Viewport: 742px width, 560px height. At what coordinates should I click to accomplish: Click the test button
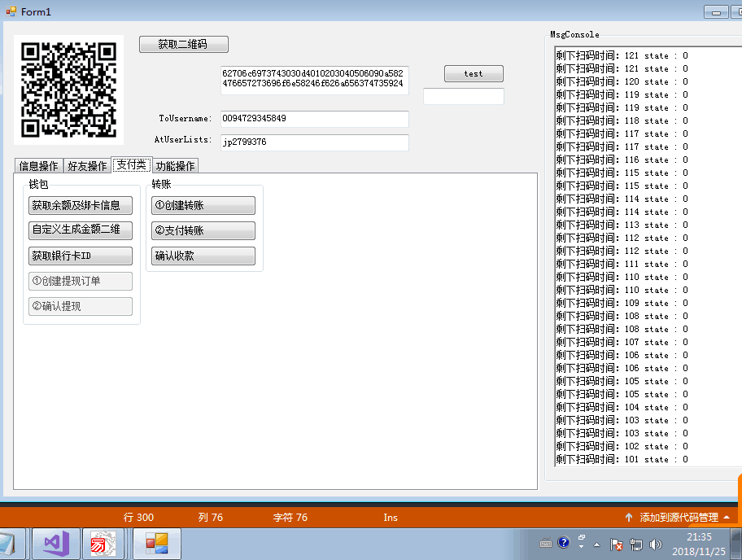tap(474, 74)
